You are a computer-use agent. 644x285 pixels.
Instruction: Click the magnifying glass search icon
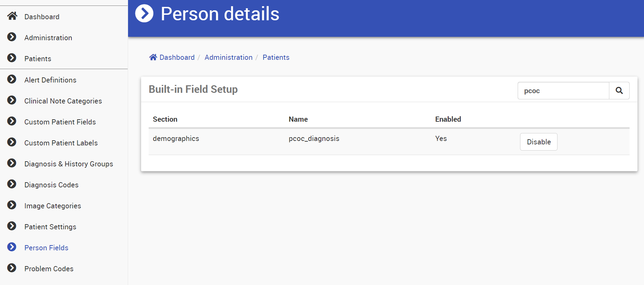point(619,90)
